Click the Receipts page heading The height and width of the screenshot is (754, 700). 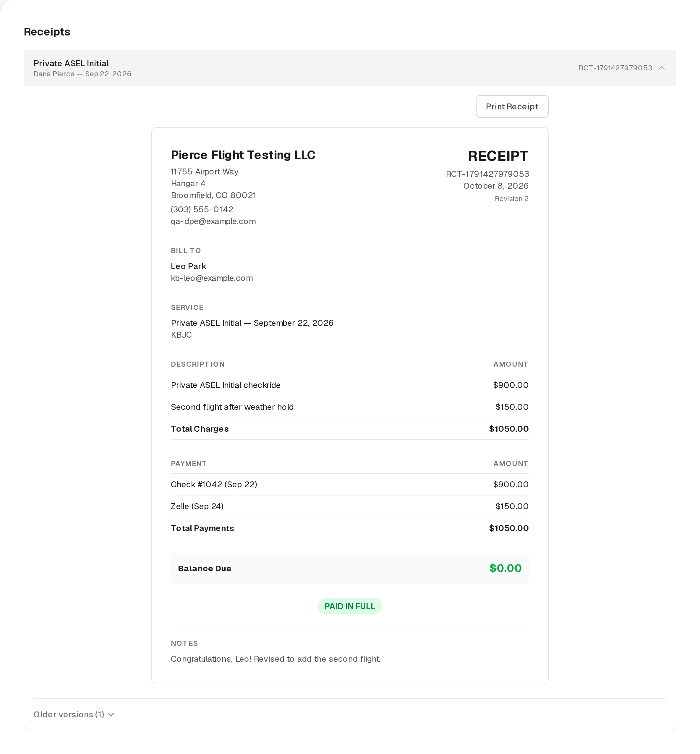pos(47,31)
